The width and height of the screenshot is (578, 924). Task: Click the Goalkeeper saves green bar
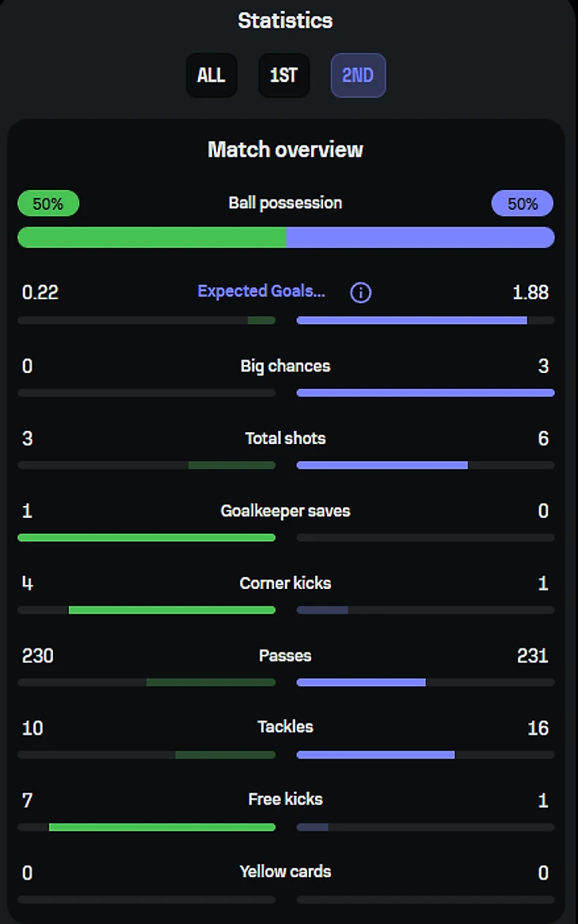146,538
